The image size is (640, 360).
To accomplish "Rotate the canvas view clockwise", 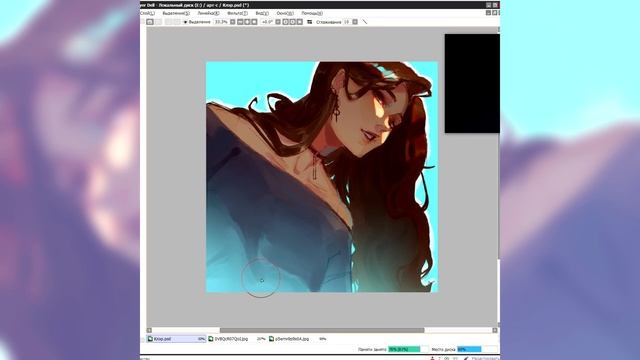I will 293,22.
